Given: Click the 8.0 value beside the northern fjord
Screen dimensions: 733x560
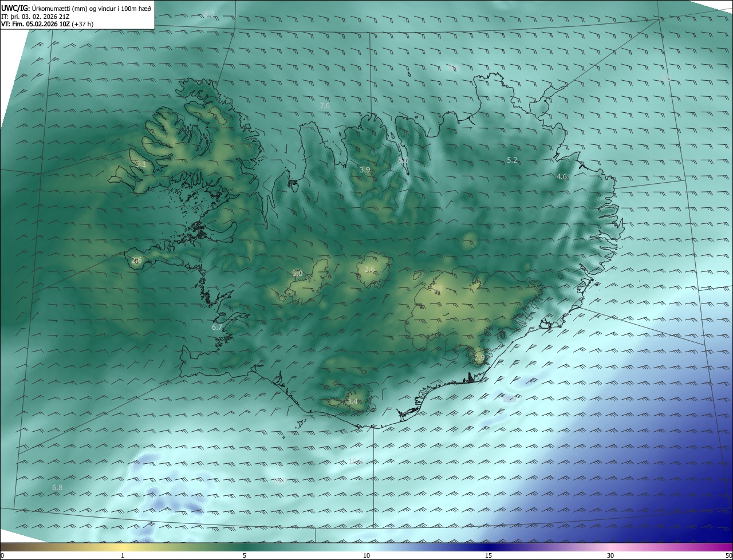Looking at the screenshot, I should 403,161.
